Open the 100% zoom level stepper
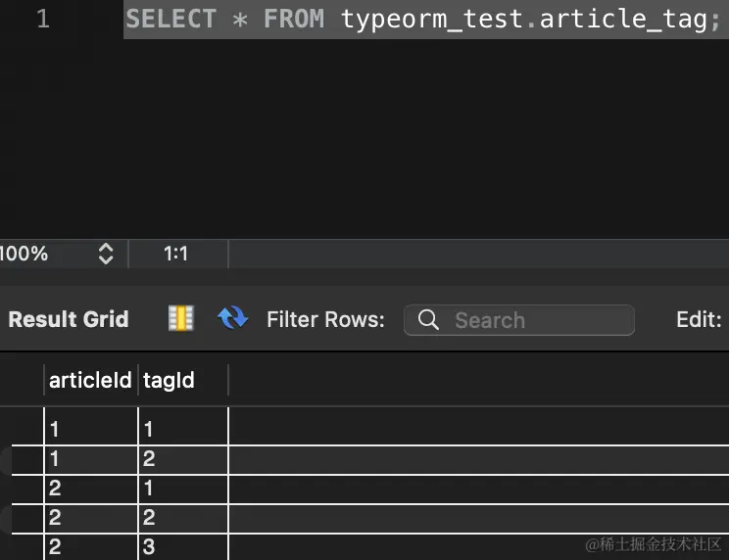 [x=106, y=254]
